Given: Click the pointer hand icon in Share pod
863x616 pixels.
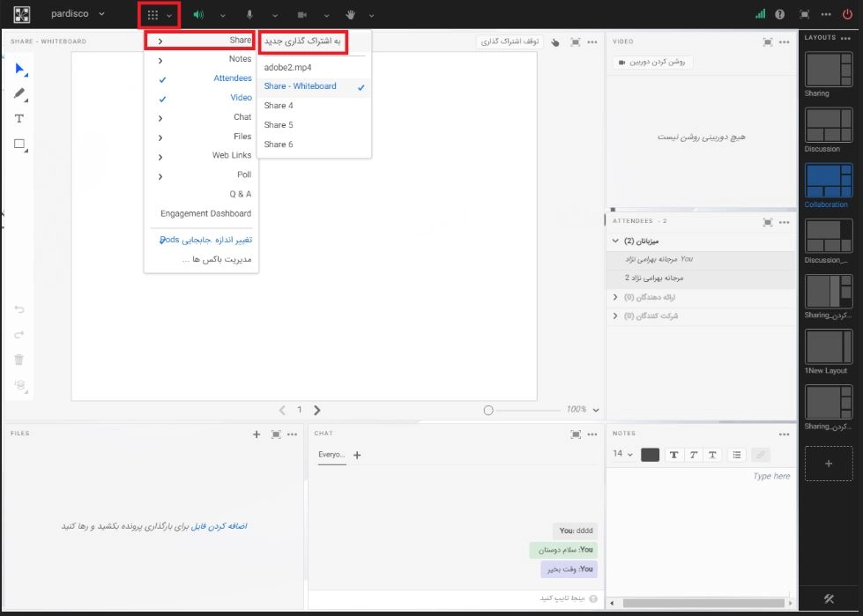Looking at the screenshot, I should [555, 42].
